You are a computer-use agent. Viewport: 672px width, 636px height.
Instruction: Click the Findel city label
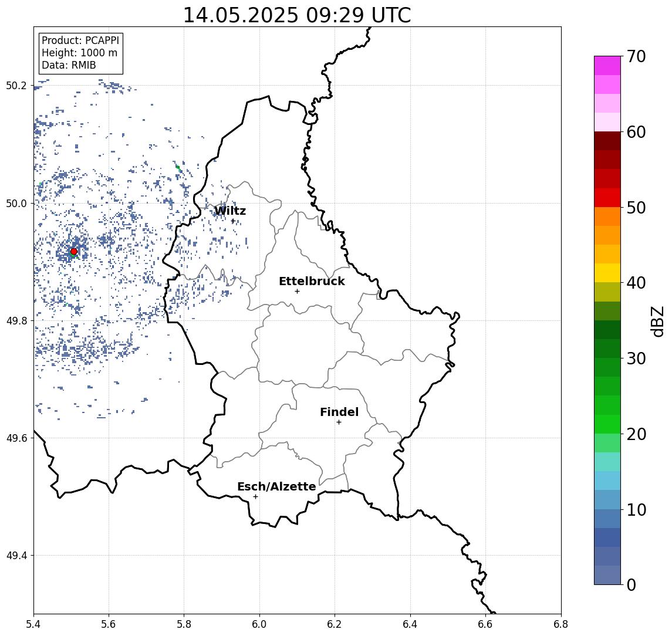point(339,412)
